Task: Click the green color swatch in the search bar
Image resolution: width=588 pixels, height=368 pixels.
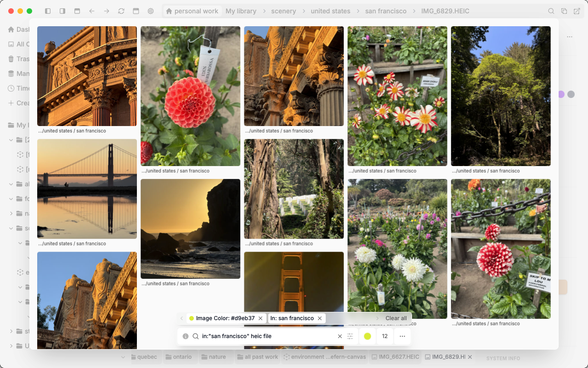Action: click(x=367, y=336)
